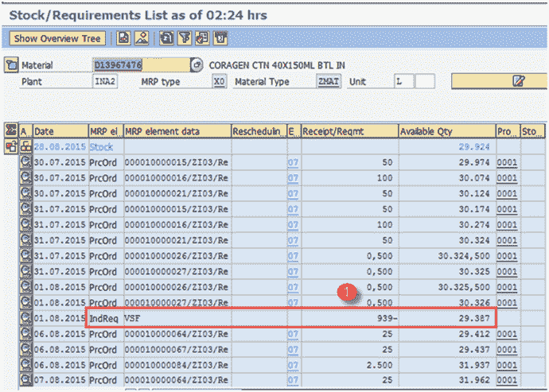Click the Material number input field D13967476
549x392 pixels.
142,65
